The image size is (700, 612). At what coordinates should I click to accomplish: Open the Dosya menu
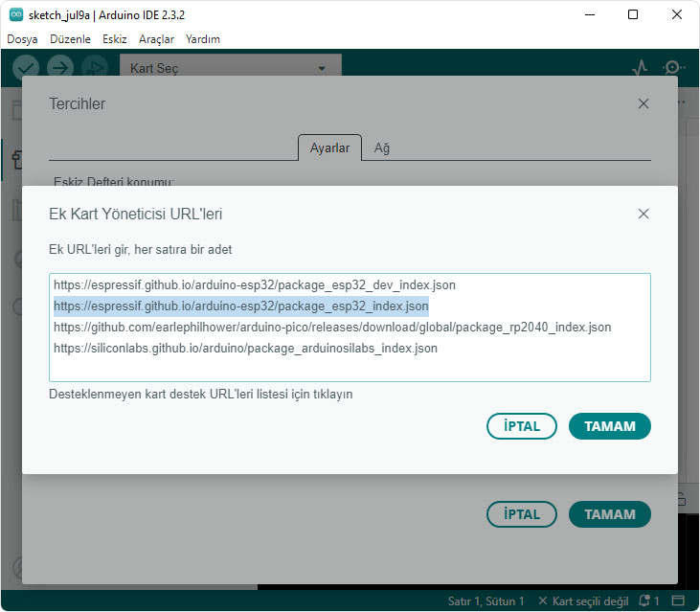[x=22, y=39]
